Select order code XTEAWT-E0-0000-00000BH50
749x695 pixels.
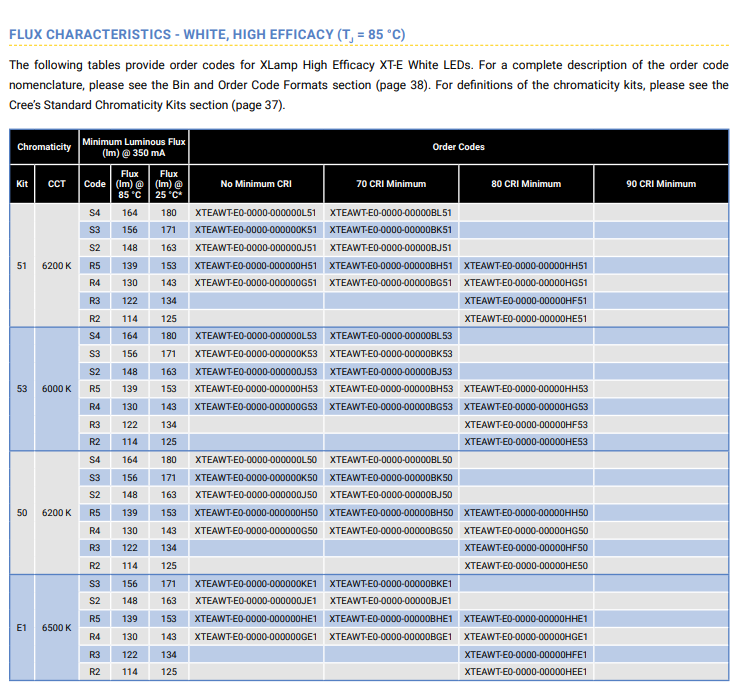(390, 513)
